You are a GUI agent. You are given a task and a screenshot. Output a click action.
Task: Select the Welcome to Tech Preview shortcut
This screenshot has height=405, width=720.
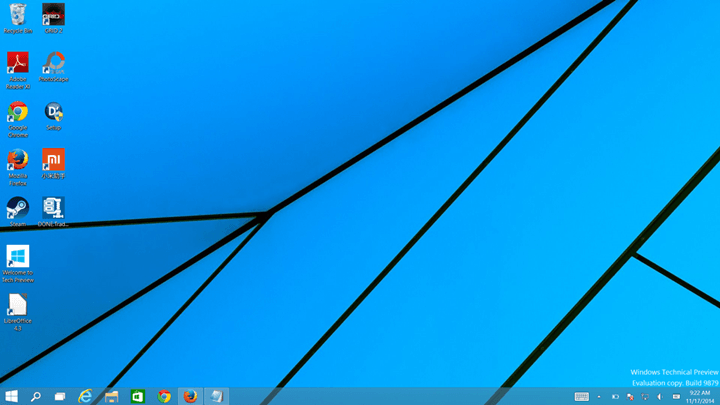click(x=18, y=264)
